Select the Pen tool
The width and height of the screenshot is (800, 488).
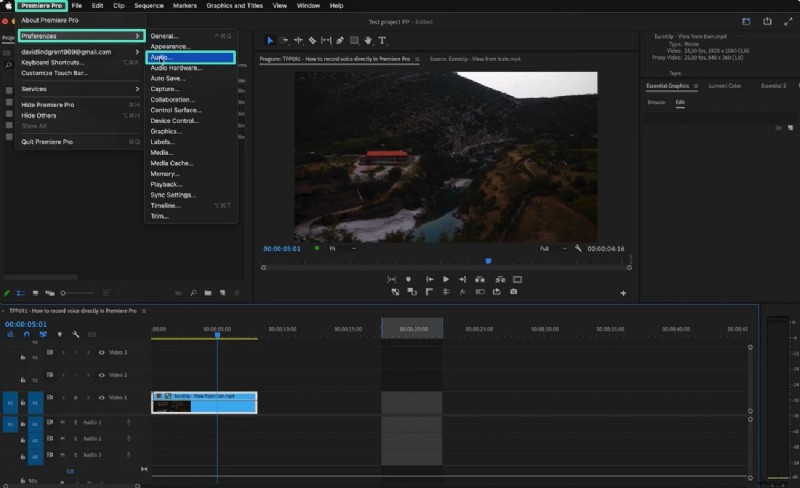340,40
